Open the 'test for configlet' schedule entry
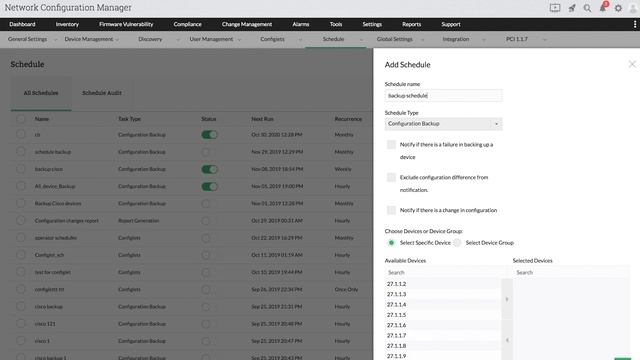640x360 pixels. click(x=53, y=272)
